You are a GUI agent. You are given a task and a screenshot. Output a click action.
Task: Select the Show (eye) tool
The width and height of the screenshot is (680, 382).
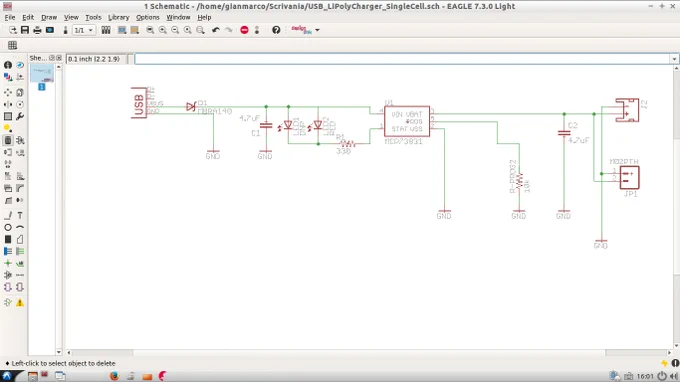click(x=20, y=65)
